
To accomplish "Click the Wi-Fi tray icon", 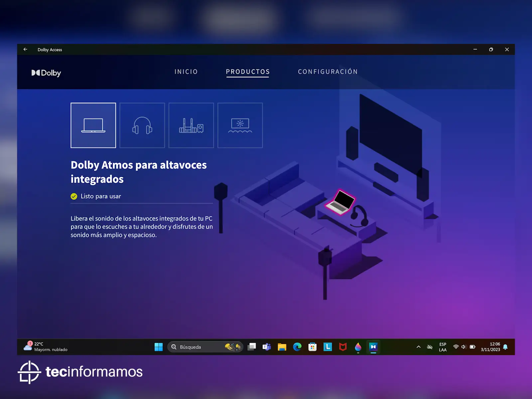I will [456, 347].
